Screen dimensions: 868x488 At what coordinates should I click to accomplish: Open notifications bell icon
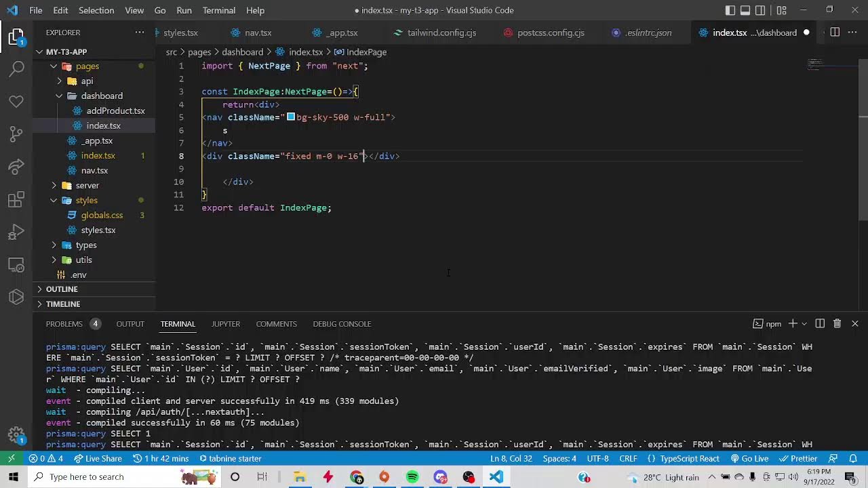(853, 458)
